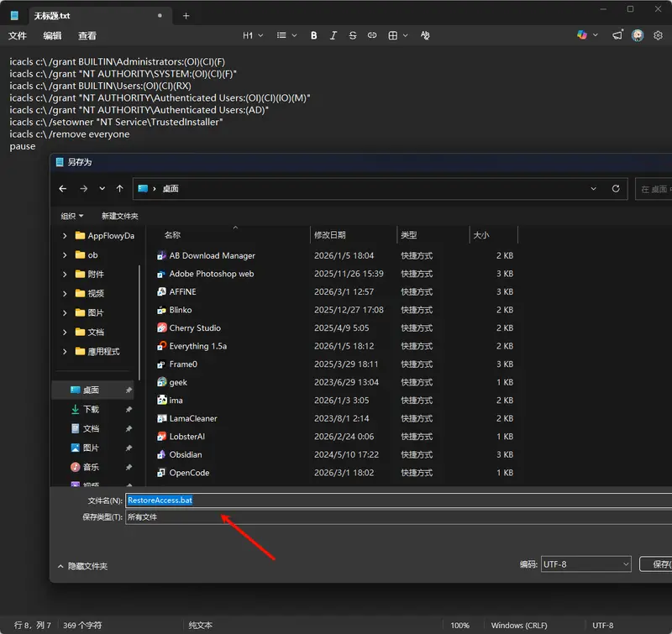Select 下载 in the navigation pane
Image resolution: width=672 pixels, height=634 pixels.
(91, 409)
